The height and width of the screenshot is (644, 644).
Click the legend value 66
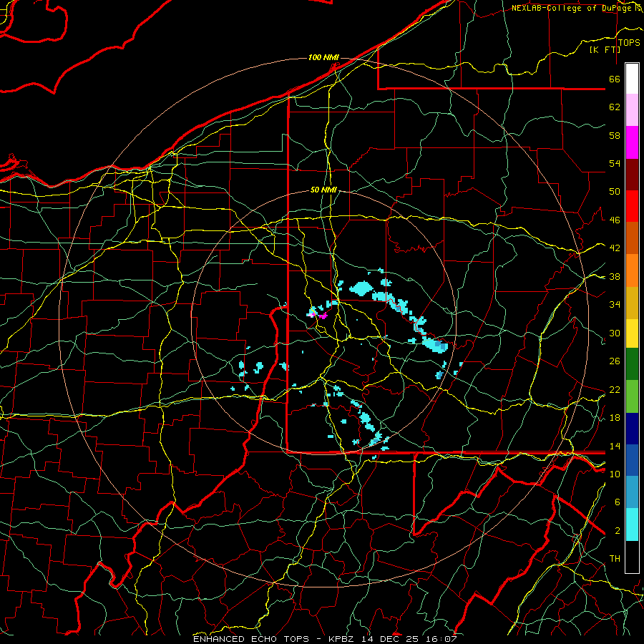click(615, 79)
